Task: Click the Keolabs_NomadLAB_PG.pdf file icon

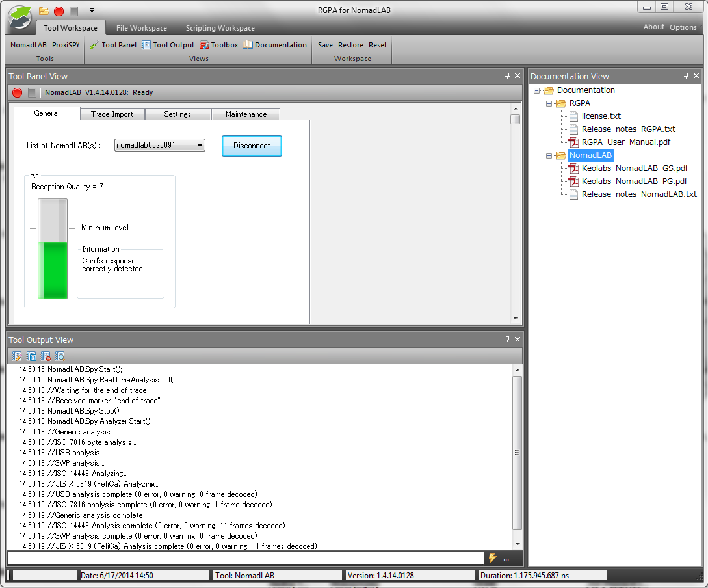Action: pos(573,181)
